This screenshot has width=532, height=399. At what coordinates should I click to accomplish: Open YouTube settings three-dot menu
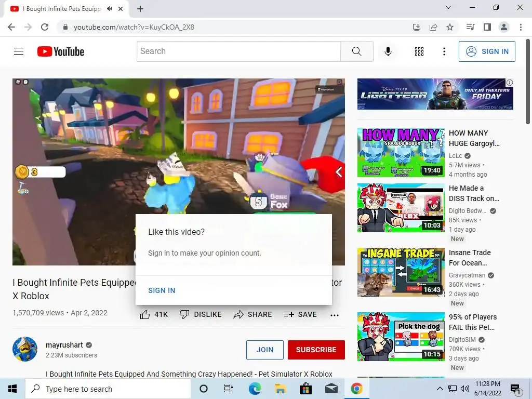click(444, 51)
